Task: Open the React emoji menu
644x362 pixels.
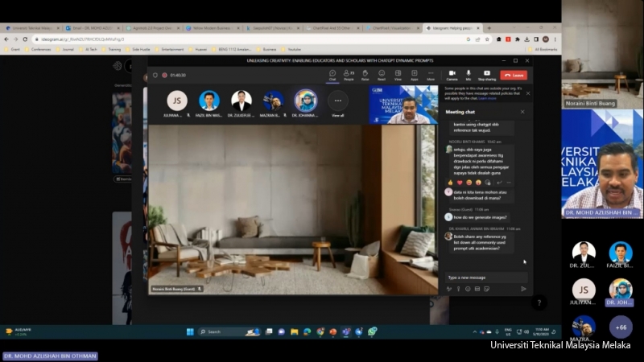Action: pos(382,74)
